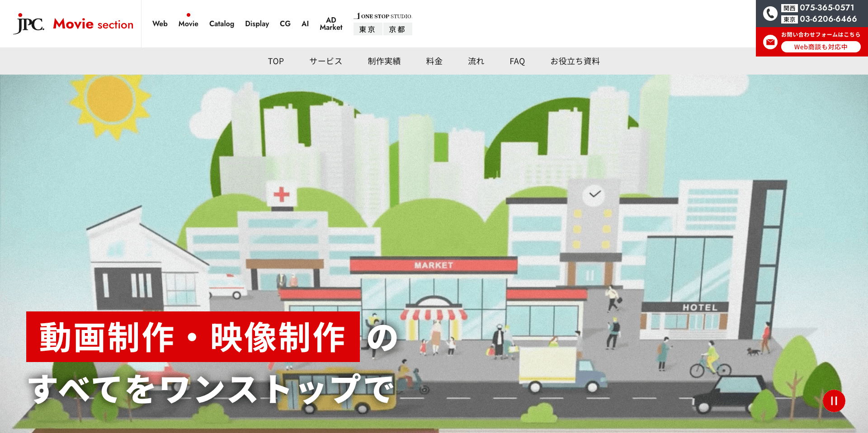Go to the Catalog section
This screenshot has height=433, width=868.
pyautogui.click(x=222, y=24)
